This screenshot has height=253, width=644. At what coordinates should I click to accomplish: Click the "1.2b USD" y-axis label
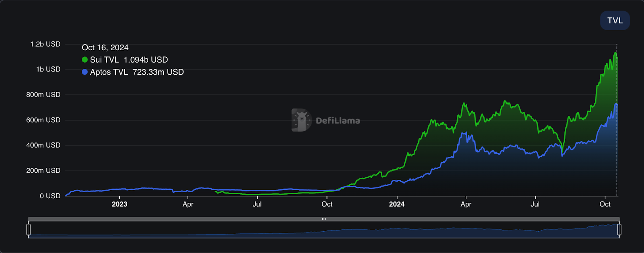(x=45, y=44)
